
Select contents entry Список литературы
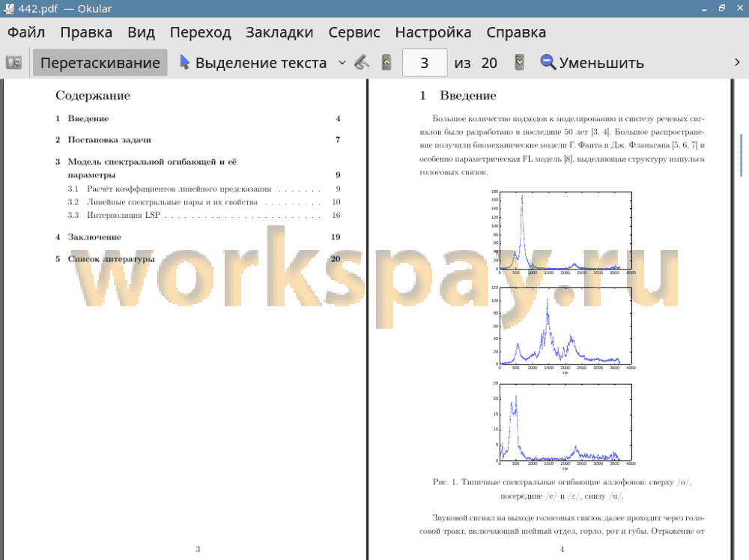[198, 259]
